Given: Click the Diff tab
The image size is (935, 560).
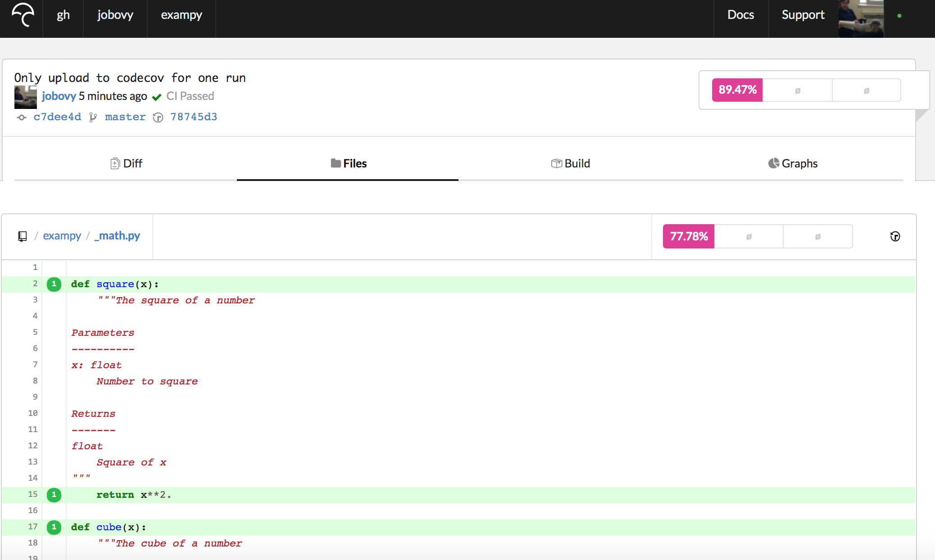Looking at the screenshot, I should click(126, 163).
